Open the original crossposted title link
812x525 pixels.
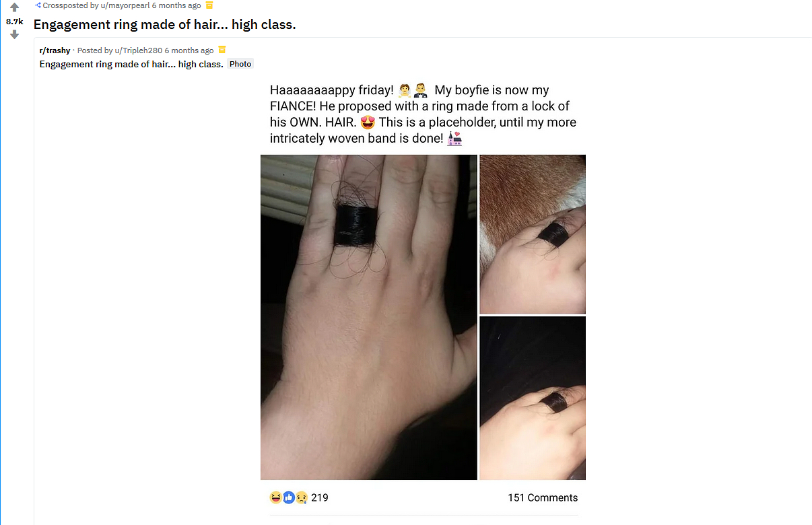click(131, 64)
